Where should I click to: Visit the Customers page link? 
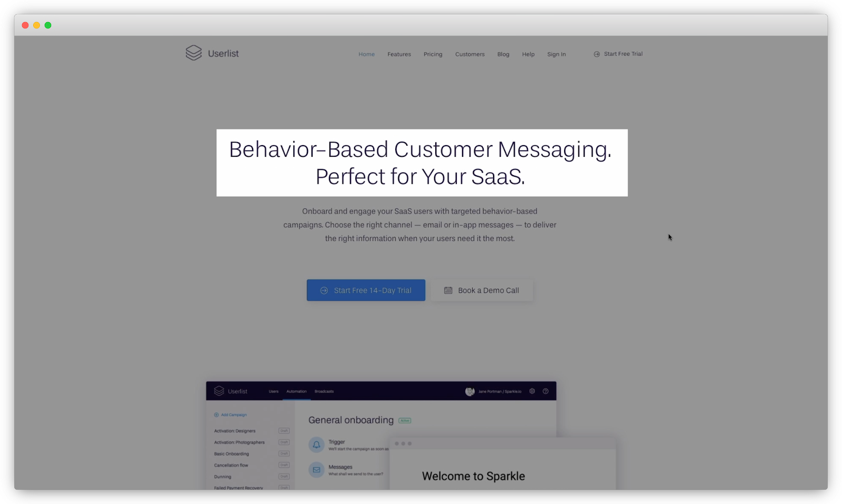469,54
